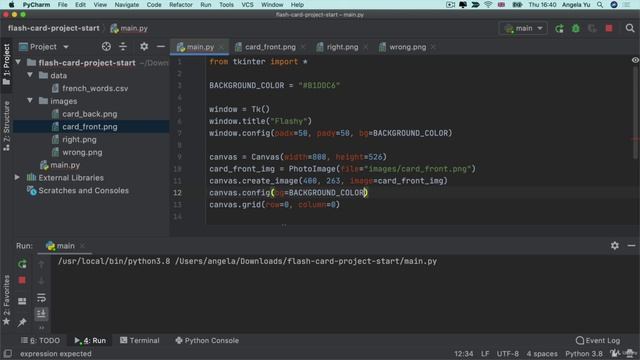Image resolution: width=640 pixels, height=360 pixels.
Task: Open the Python Console tool window
Action: [x=207, y=340]
